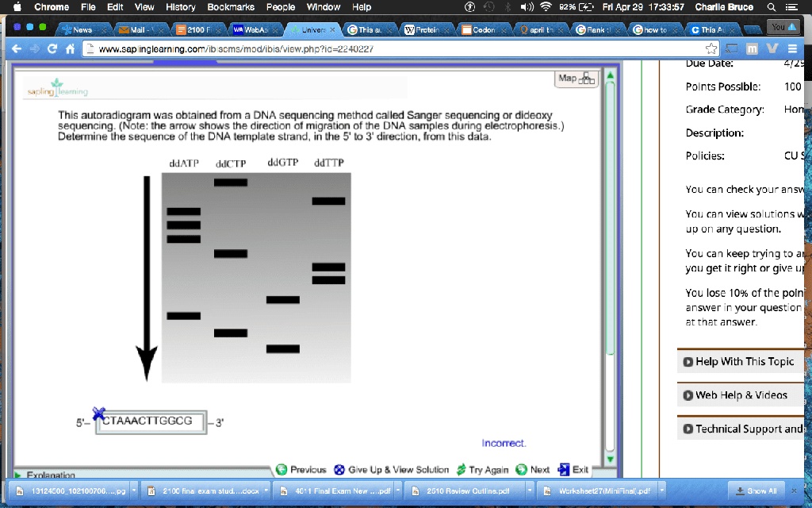Click the Previous navigation icon
The image size is (812, 508).
tap(280, 469)
